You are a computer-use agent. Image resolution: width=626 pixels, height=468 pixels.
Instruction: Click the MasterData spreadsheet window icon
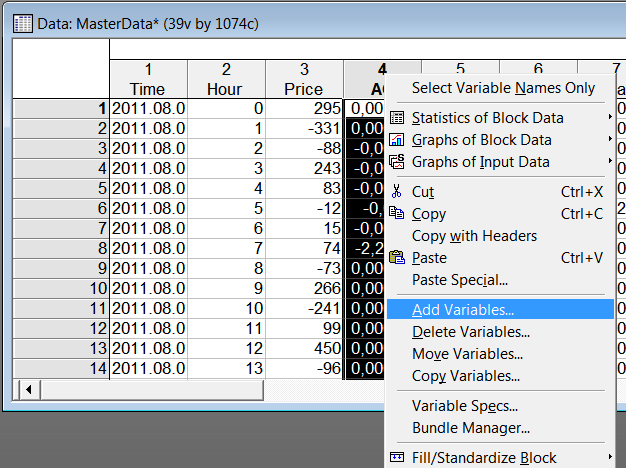coord(22,24)
